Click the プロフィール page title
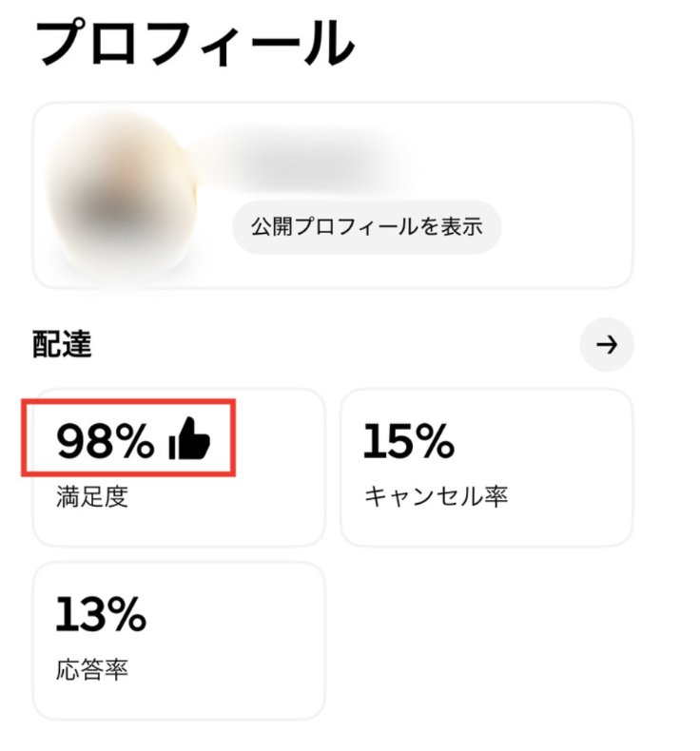Image resolution: width=700 pixels, height=751 pixels. [x=194, y=43]
